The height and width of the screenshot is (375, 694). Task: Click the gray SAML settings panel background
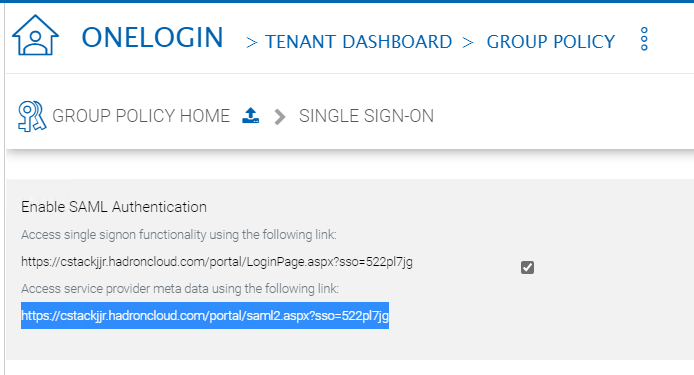(598, 319)
